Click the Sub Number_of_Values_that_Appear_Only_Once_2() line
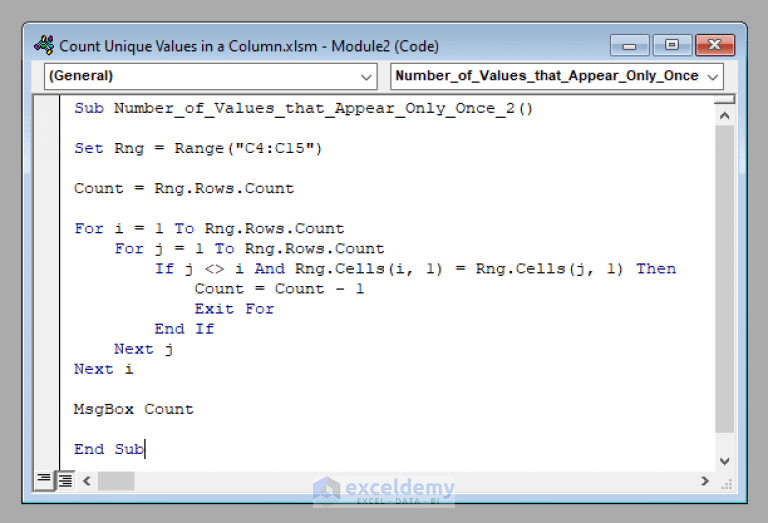768x523 pixels. (x=303, y=108)
